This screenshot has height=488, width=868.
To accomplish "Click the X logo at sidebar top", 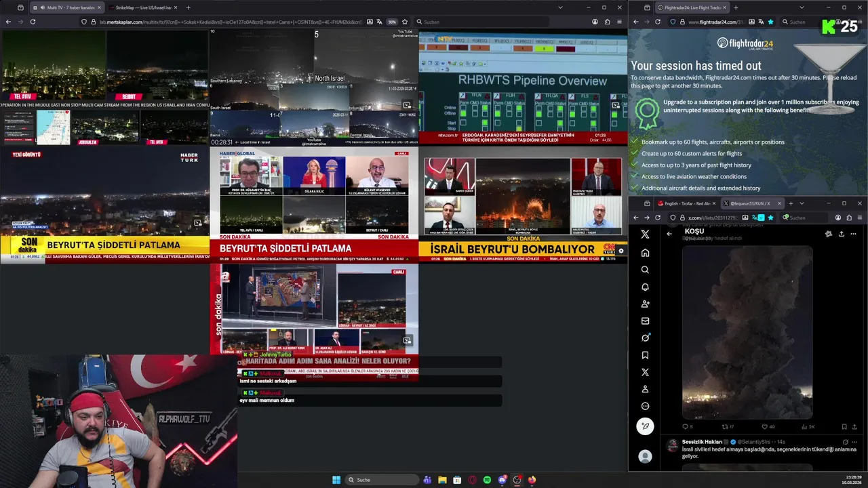I will coord(645,234).
